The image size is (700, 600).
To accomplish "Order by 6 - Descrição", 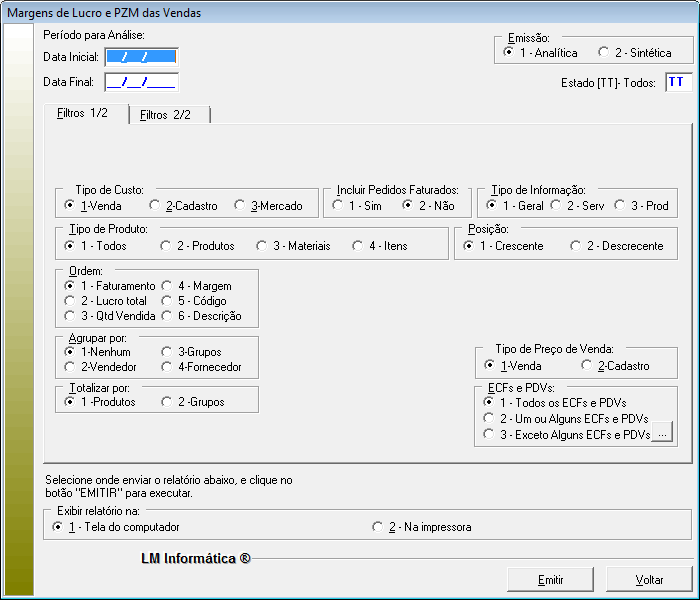I will (x=167, y=316).
